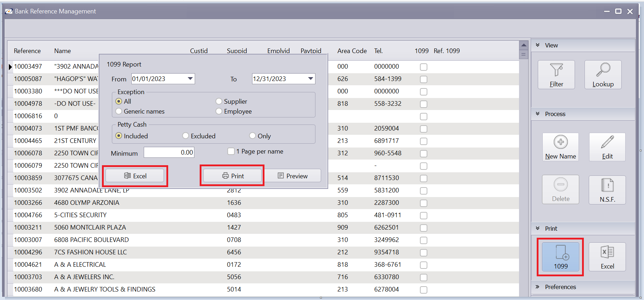This screenshot has height=300, width=644.
Task: Enable 1 Page per name checkbox
Action: (231, 151)
